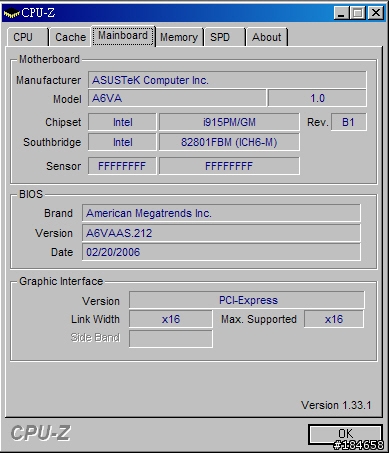Click the Link Width x16 field
Image resolution: width=389 pixels, height=453 pixels.
pos(171,319)
